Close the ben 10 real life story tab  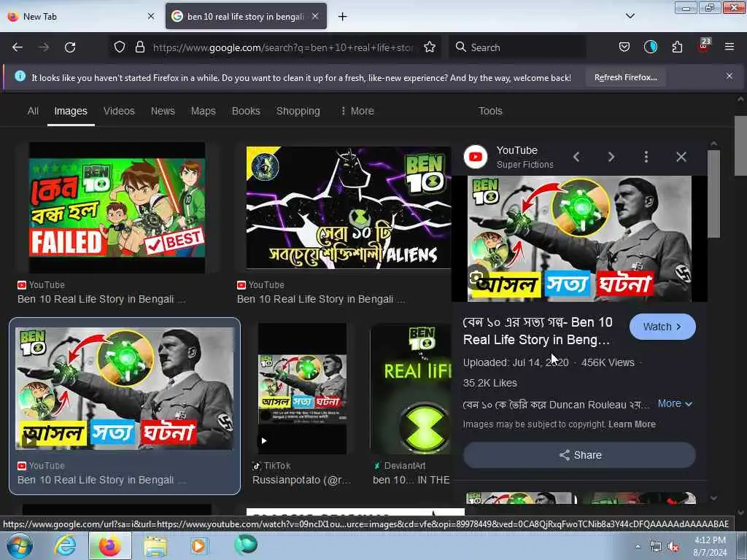tap(315, 16)
